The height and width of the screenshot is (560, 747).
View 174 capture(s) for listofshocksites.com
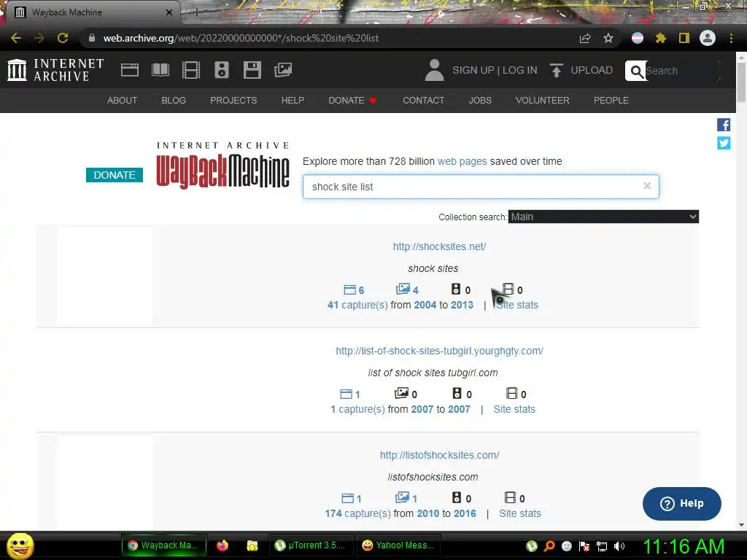click(x=357, y=513)
